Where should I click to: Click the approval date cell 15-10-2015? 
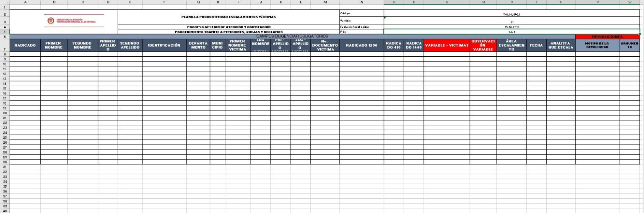512,27
